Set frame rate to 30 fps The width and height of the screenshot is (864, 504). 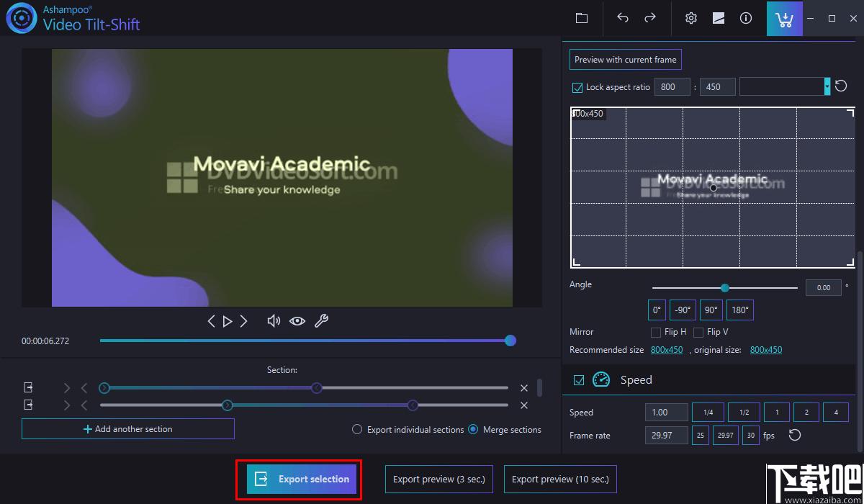(751, 435)
